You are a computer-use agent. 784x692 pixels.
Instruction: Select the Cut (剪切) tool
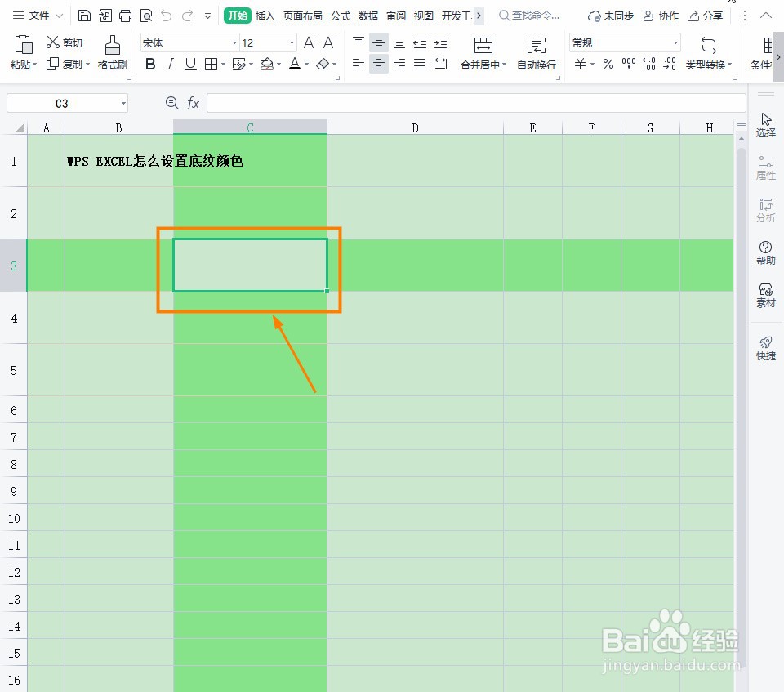pos(65,42)
